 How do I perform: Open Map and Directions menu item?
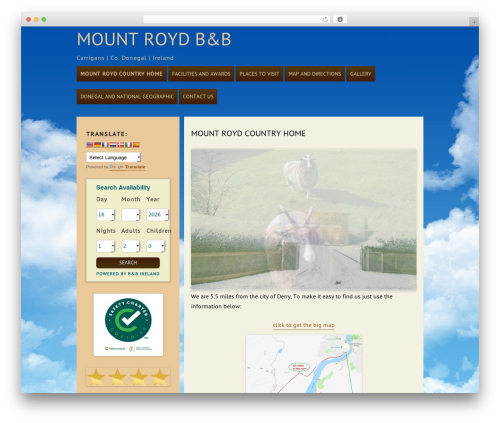315,74
